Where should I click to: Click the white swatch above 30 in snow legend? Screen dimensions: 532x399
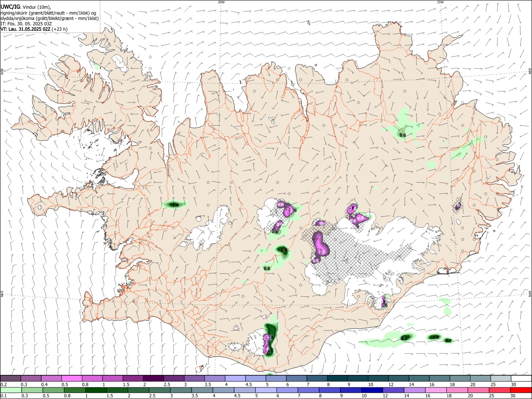point(521,379)
